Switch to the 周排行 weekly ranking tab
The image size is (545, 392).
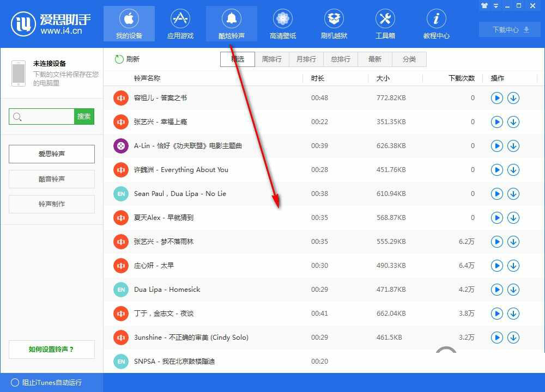tap(272, 59)
